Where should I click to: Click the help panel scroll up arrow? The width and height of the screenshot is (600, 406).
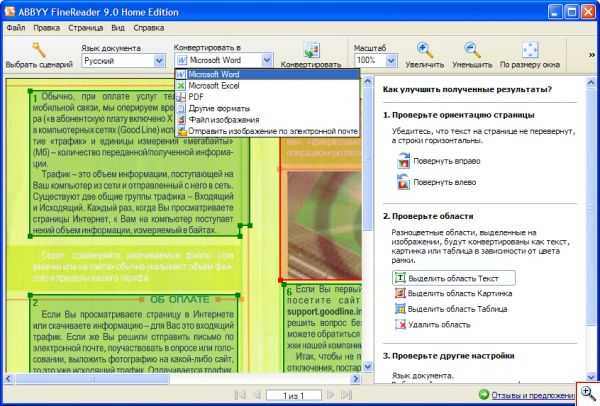coord(591,81)
